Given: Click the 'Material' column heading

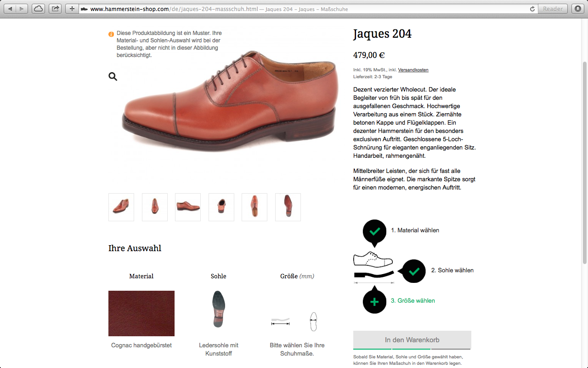Looking at the screenshot, I should (x=141, y=276).
